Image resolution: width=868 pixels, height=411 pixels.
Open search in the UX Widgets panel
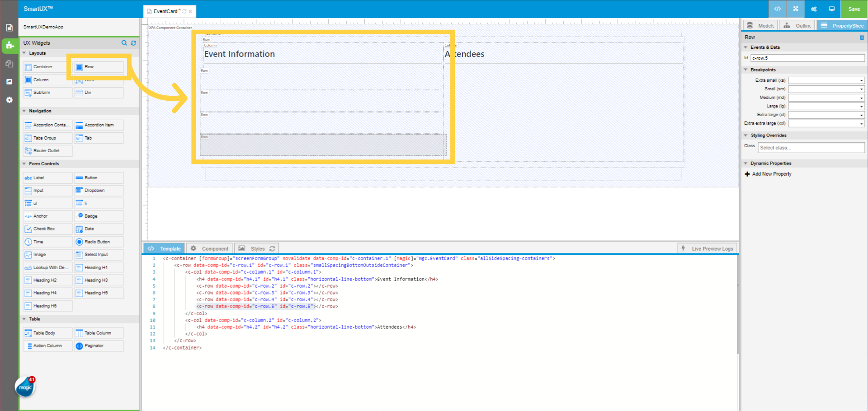click(124, 43)
